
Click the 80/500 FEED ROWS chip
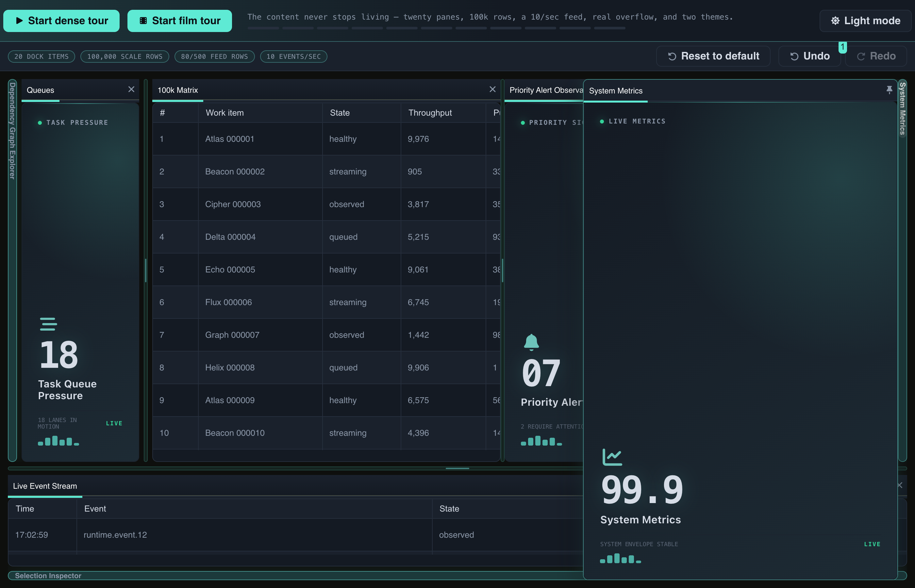pyautogui.click(x=215, y=57)
